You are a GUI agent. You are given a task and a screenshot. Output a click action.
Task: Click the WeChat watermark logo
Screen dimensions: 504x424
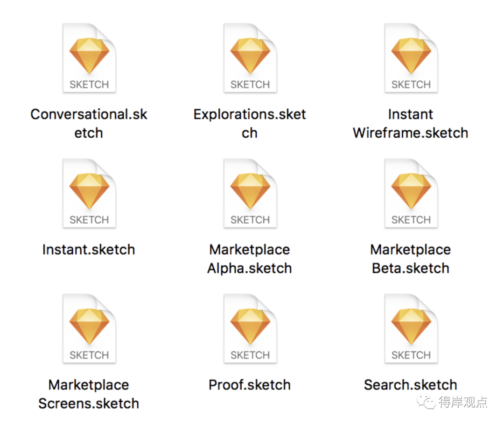pyautogui.click(x=426, y=402)
